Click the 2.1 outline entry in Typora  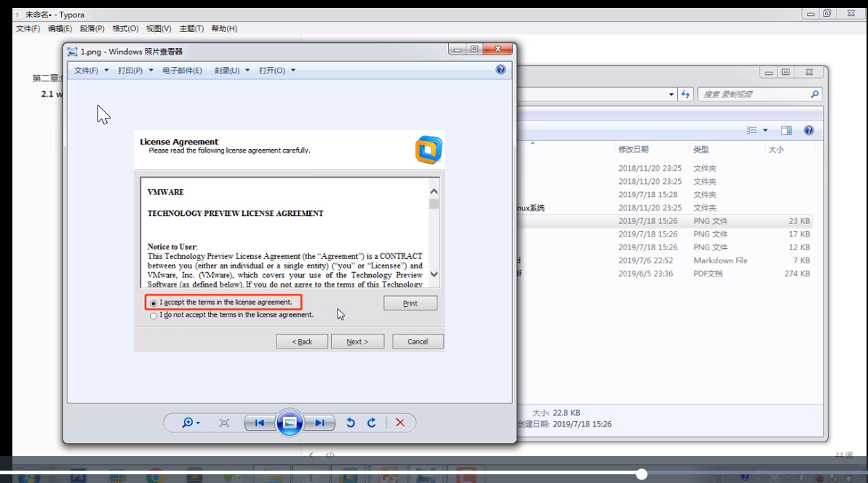(52, 94)
